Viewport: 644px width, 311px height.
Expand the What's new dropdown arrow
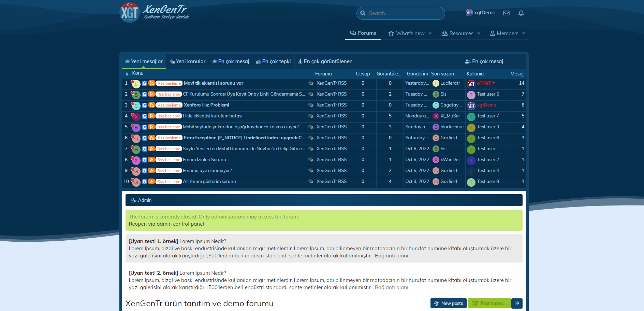pos(430,33)
